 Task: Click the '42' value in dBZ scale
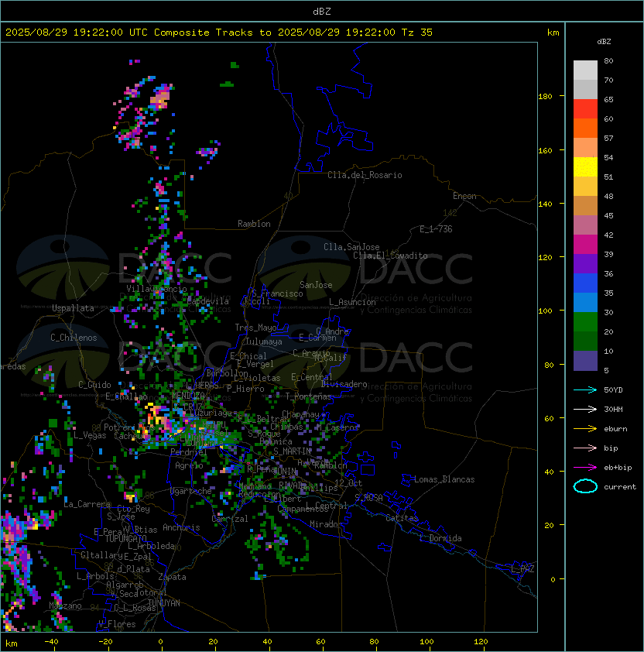tap(608, 235)
